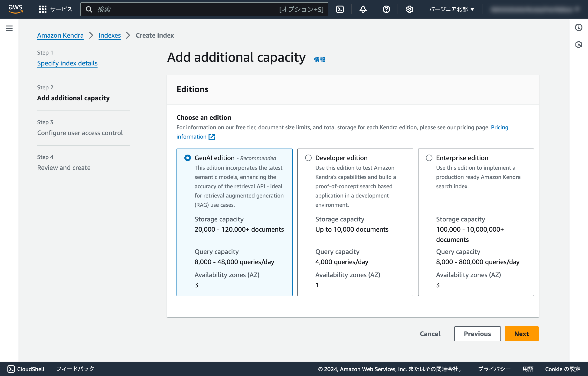Select the GenAI edition radio button
This screenshot has width=588, height=376.
tap(187, 158)
